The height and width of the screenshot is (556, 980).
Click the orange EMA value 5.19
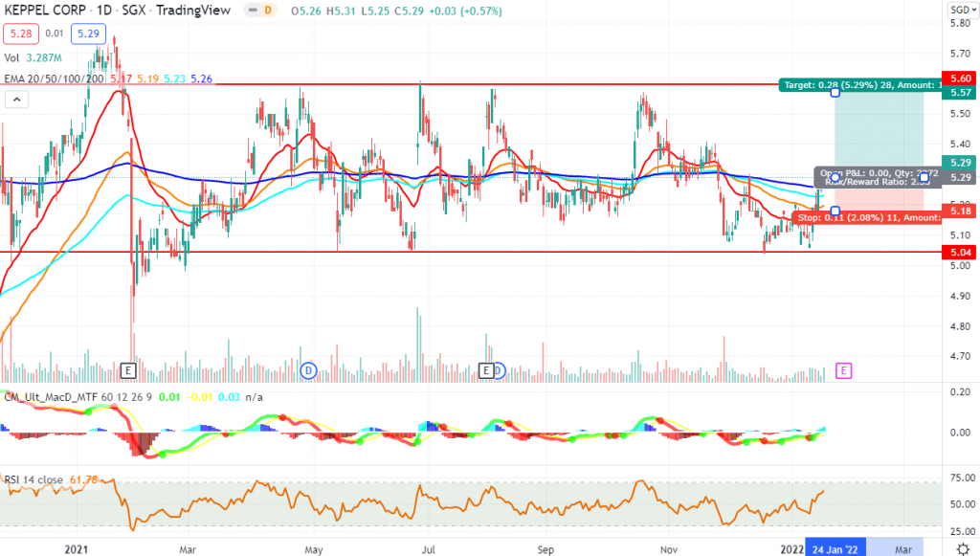point(147,79)
